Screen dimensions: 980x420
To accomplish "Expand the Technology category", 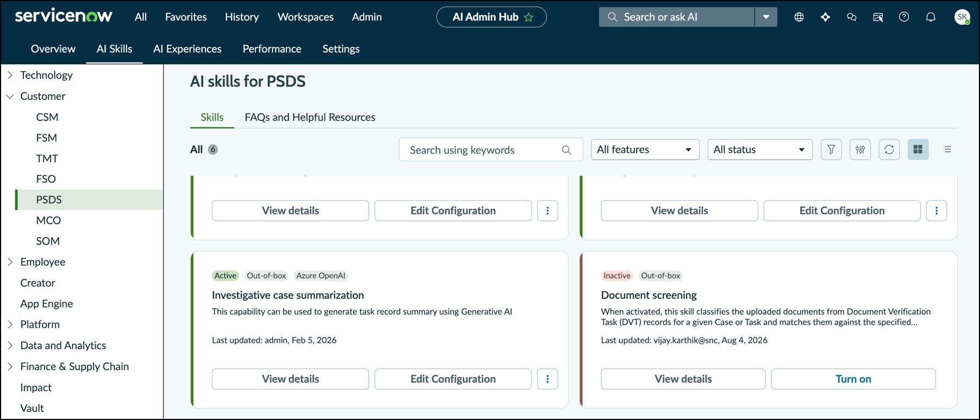I will coord(10,75).
